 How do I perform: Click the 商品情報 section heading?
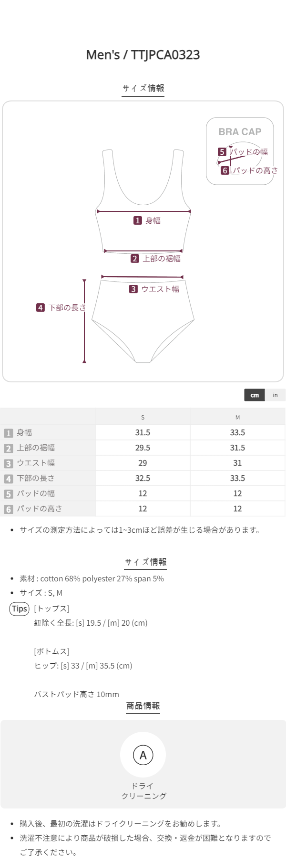click(143, 706)
